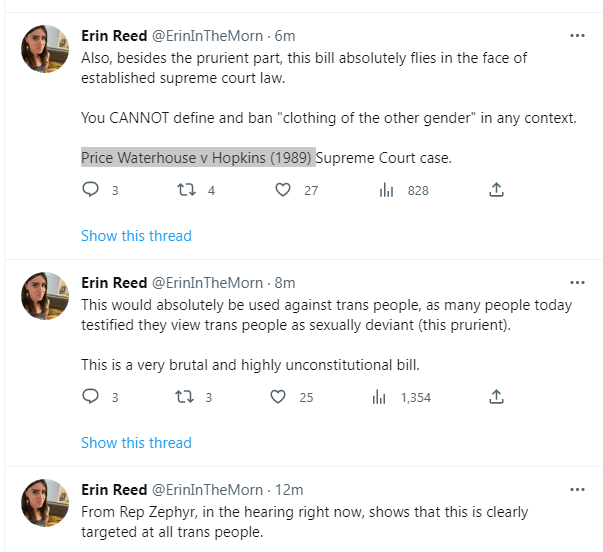Open more options on the 8m tweet
This screenshot has width=603, height=552.
click(577, 282)
